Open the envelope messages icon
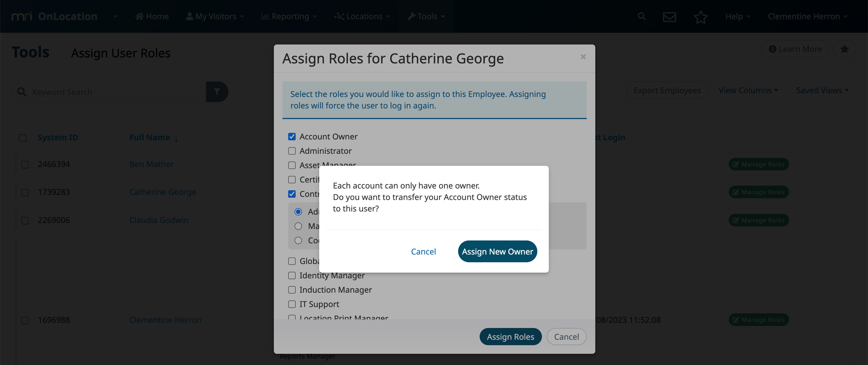 (x=669, y=16)
